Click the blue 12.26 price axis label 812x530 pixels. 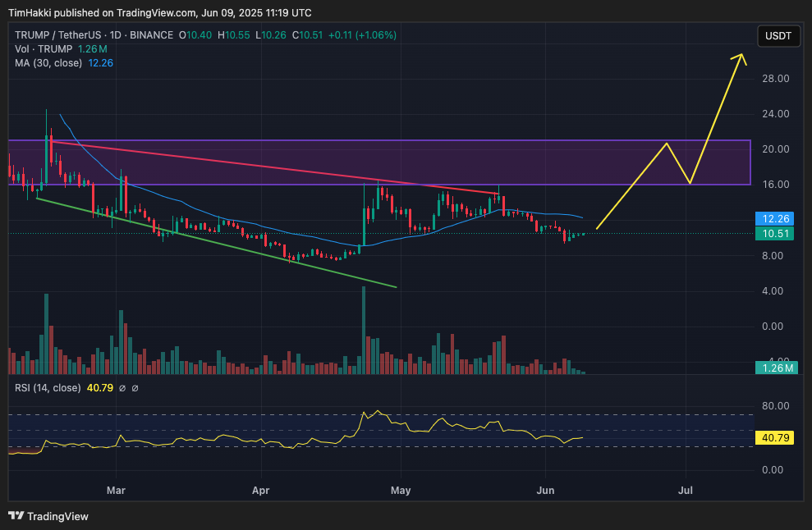tap(775, 218)
